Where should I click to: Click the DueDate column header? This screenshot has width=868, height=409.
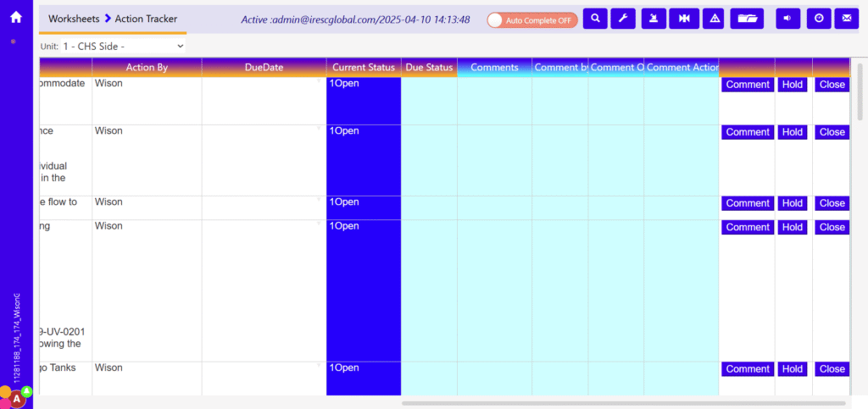pyautogui.click(x=264, y=68)
